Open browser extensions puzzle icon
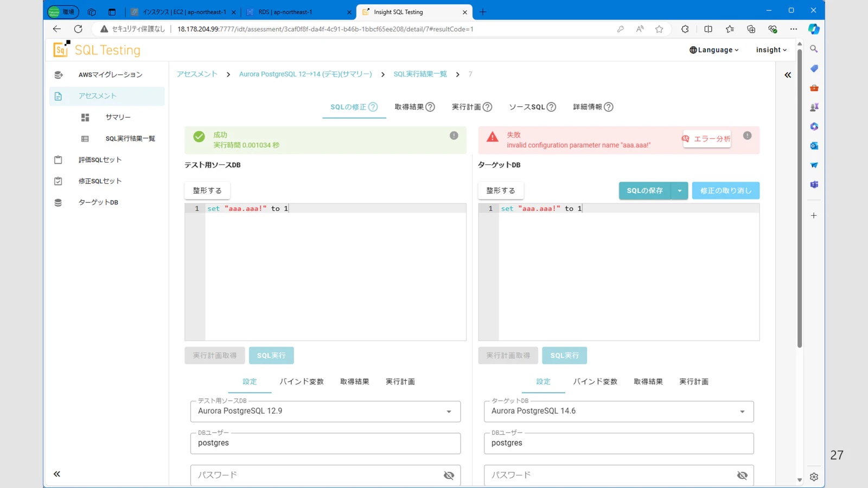The image size is (868, 488). click(x=685, y=29)
